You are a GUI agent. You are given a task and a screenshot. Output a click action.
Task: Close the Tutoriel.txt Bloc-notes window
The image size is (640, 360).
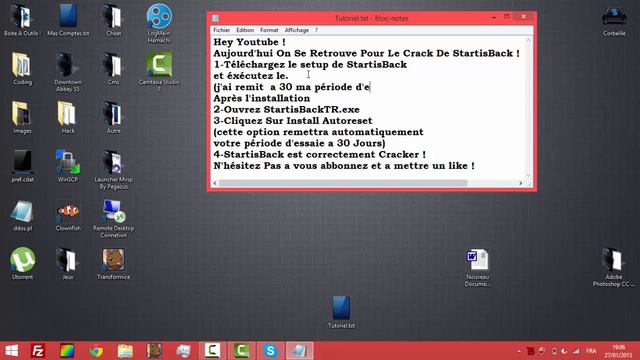(x=524, y=18)
